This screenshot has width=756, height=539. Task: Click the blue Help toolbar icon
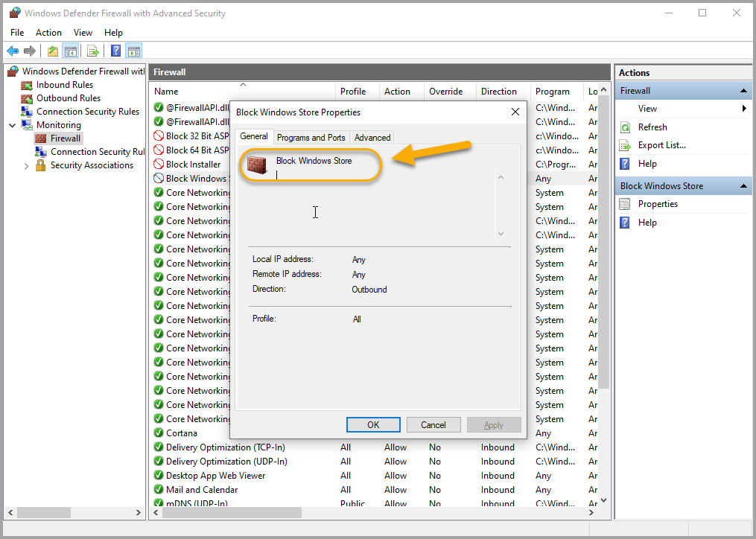point(116,51)
